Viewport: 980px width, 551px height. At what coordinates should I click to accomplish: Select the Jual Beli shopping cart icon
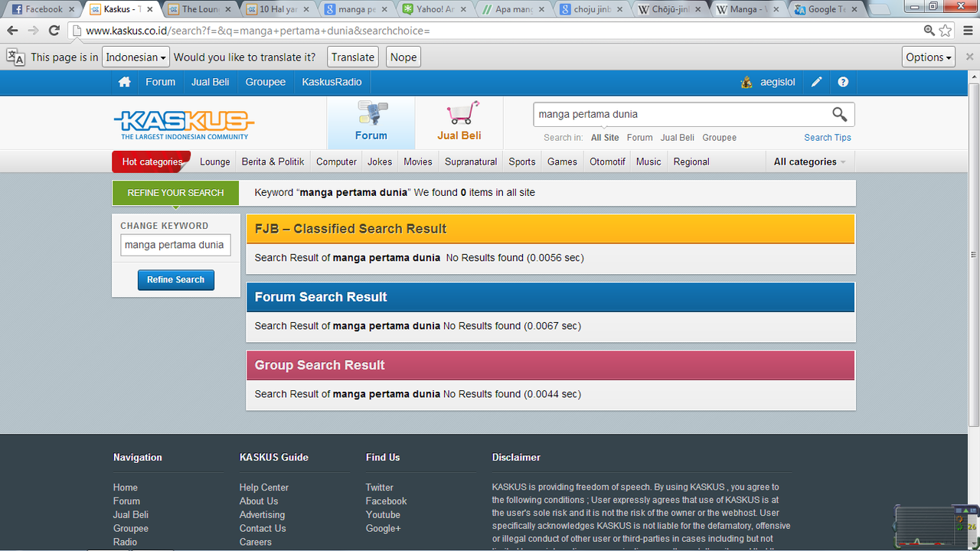459,122
